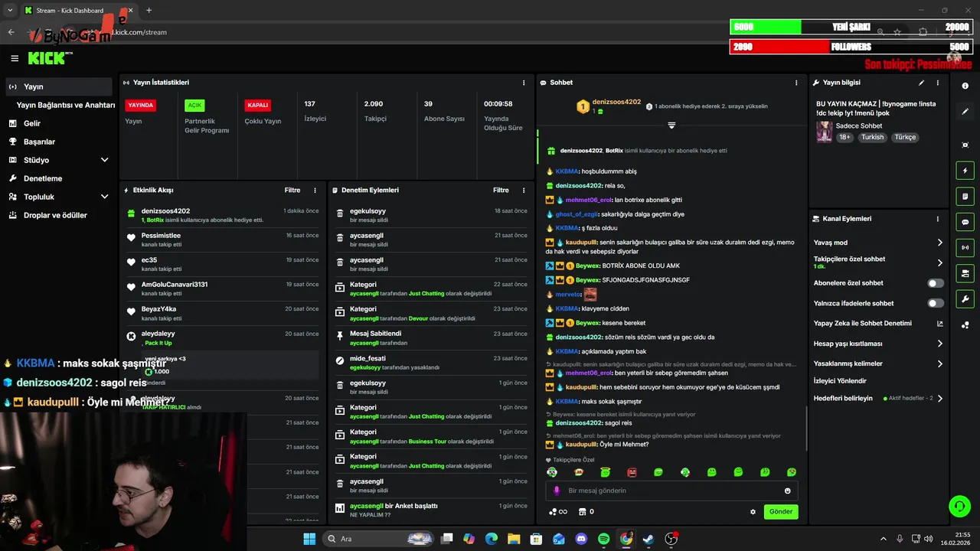Open a new browser tab
The image size is (980, 551).
click(149, 11)
